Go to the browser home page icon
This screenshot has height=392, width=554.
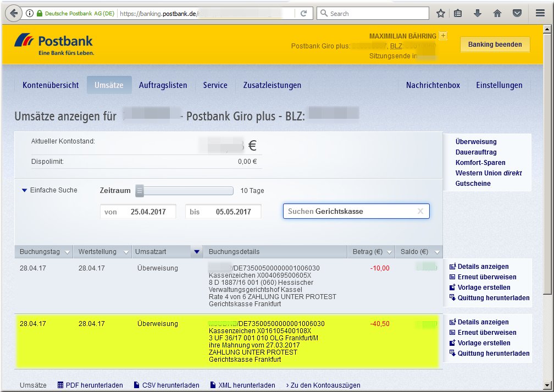(x=497, y=13)
